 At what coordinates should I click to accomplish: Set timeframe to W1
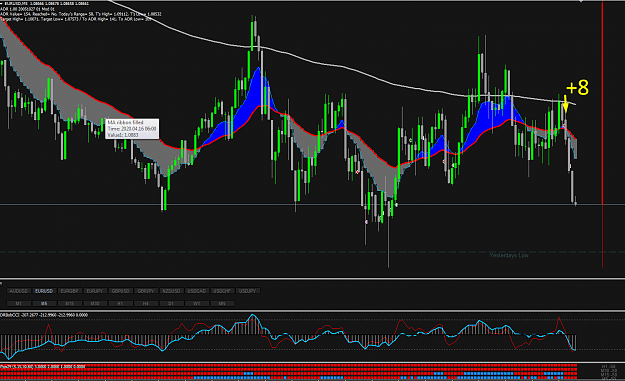point(197,304)
